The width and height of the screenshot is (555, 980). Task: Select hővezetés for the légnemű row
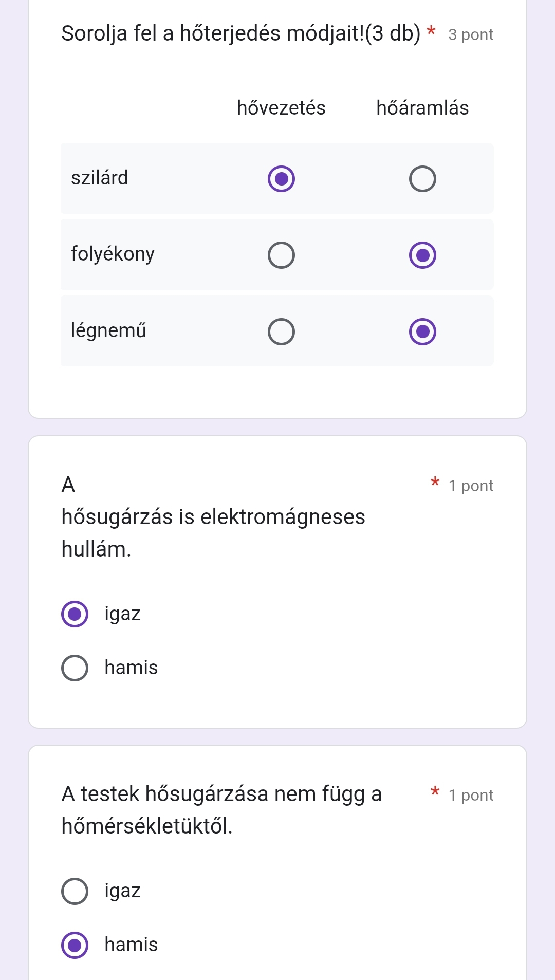tap(281, 331)
